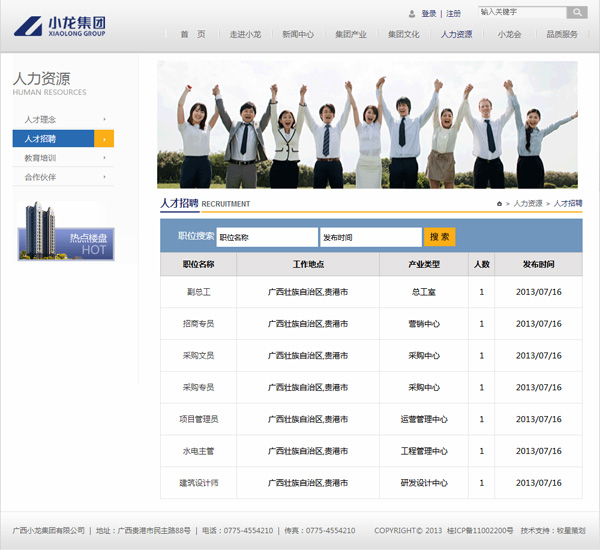Viewport: 600px width, 550px height.
Task: Expand the 合作伙伴 sidebar arrow
Action: tap(104, 177)
